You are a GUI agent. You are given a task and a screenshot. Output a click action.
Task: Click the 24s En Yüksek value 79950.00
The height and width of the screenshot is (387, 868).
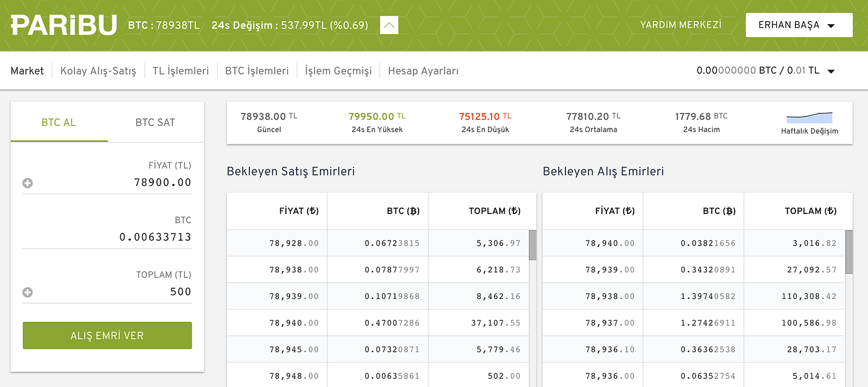(377, 116)
